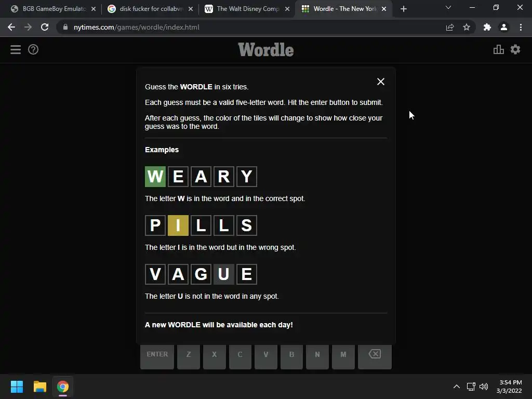Screen dimensions: 532x399
Task: Open the Wordle hamburger menu
Action: tap(16, 49)
